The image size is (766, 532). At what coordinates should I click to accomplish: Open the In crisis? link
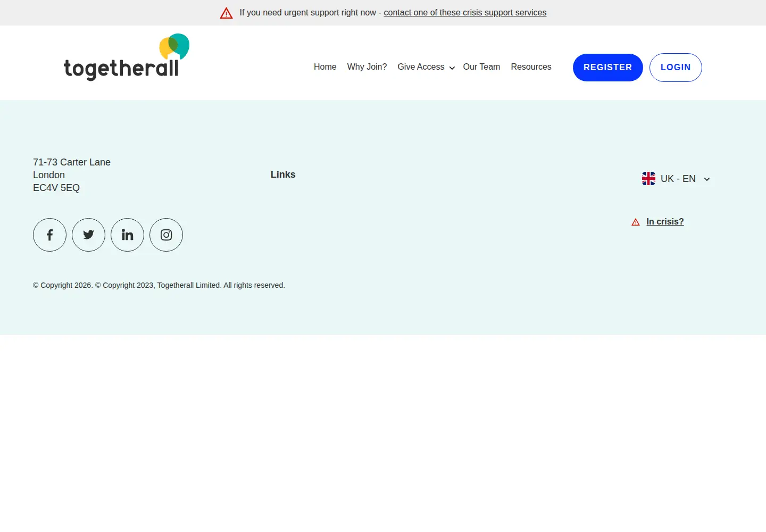click(x=665, y=222)
